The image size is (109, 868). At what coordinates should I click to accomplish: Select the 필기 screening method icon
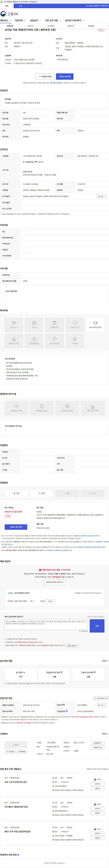67,493
